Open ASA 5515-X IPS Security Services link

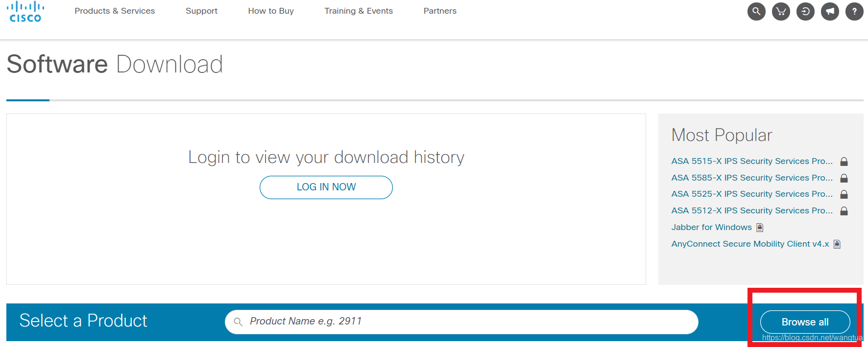[752, 161]
